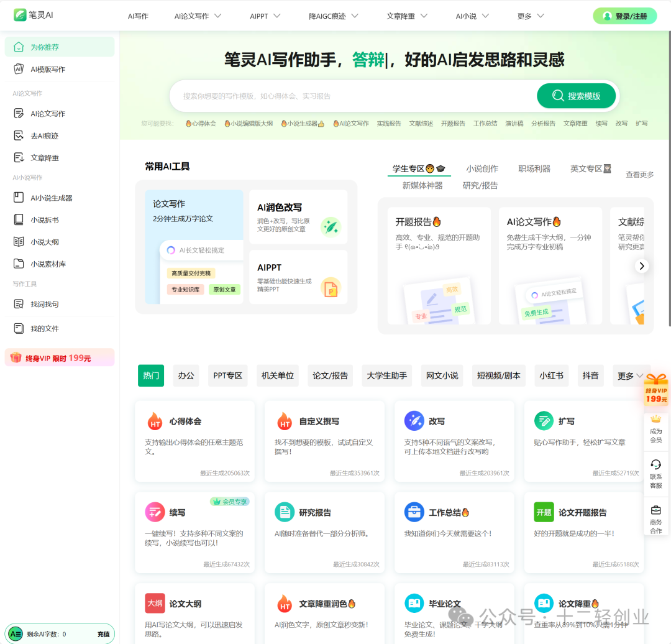
Task: Expand the 更多 category dropdown near 抖音
Action: [630, 375]
